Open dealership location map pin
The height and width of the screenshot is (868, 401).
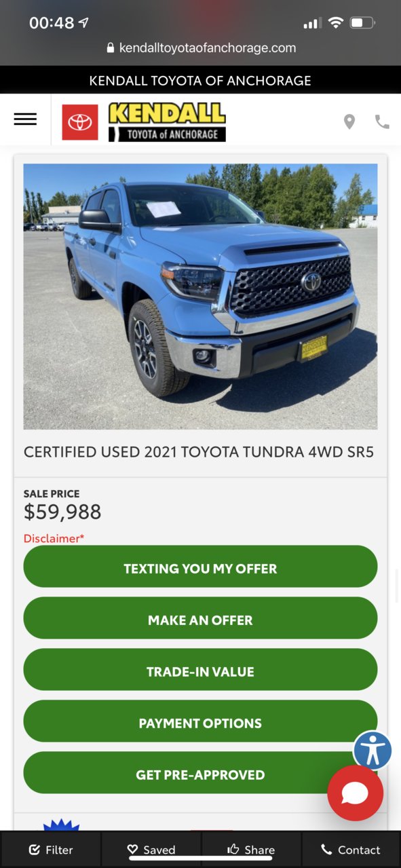(349, 121)
